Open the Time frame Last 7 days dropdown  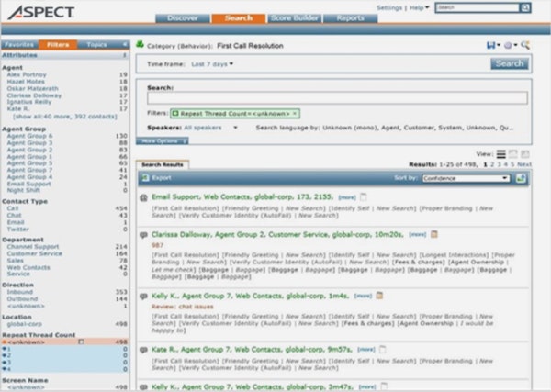[x=212, y=64]
